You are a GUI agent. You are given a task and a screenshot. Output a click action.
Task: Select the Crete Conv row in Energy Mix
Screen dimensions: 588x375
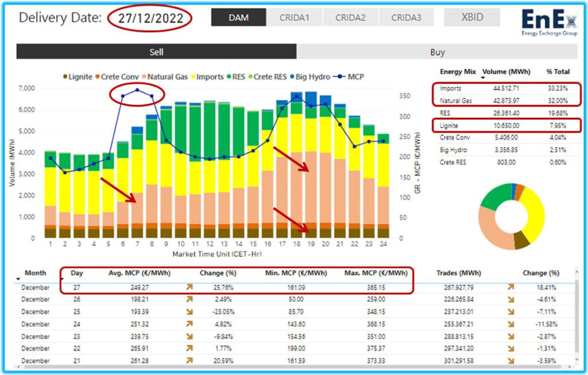[x=506, y=137]
